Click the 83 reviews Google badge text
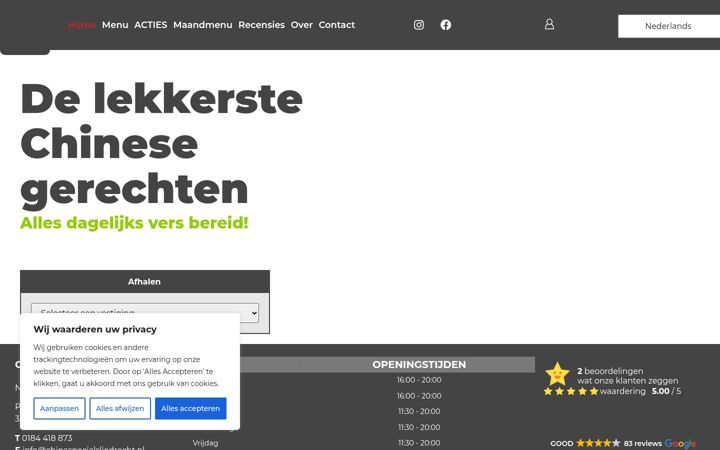 point(643,444)
